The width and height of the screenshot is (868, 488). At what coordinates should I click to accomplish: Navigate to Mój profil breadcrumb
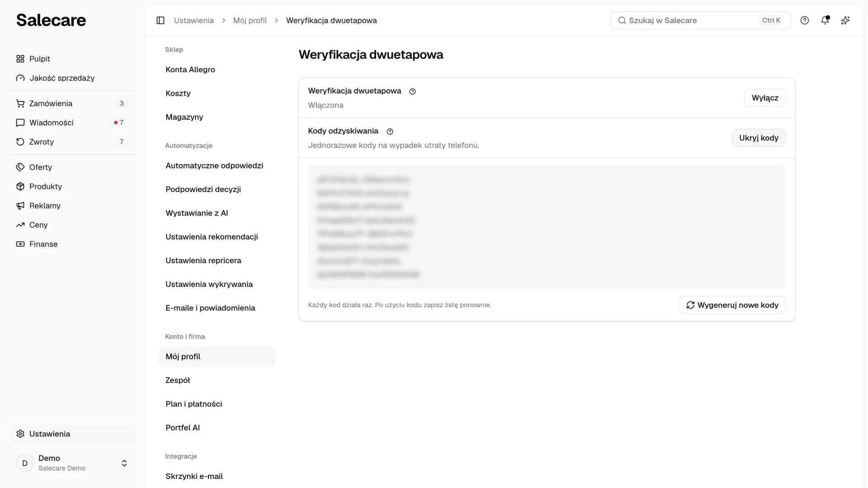[250, 20]
